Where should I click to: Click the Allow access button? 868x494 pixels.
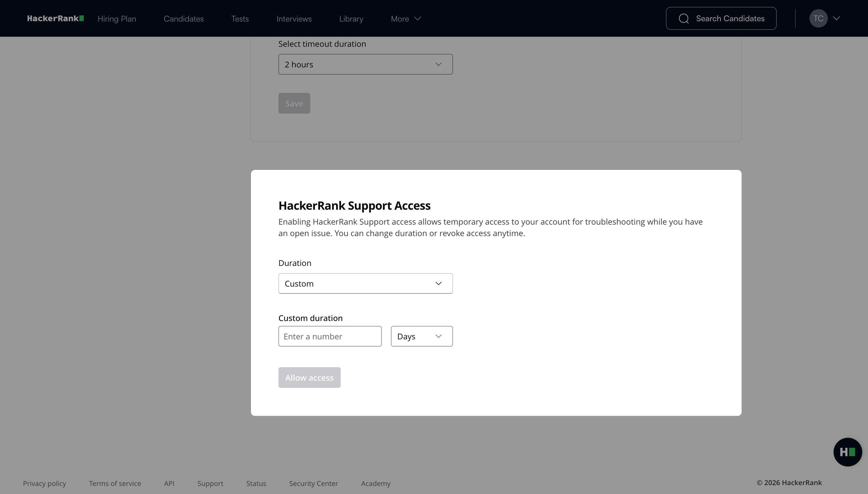[309, 377]
